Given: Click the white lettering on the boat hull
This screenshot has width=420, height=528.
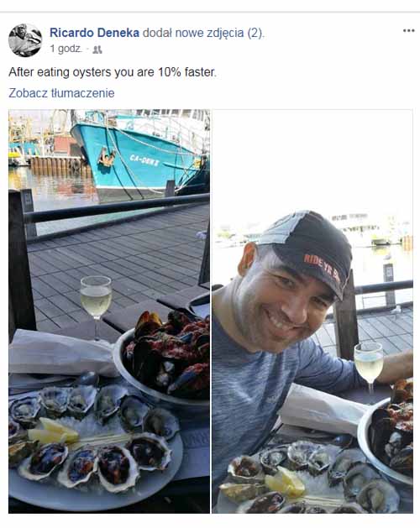Looking at the screenshot, I should click(x=144, y=160).
